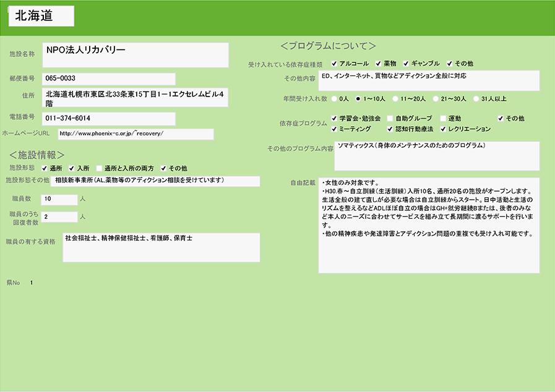Uncheck the レクリエーション checkbox
Viewport: 555px width, 392px height.
click(x=443, y=129)
